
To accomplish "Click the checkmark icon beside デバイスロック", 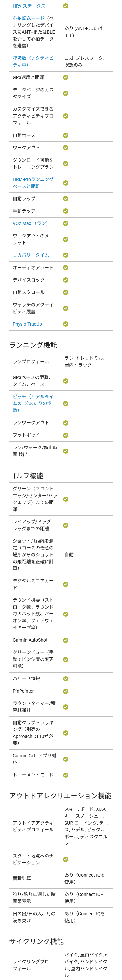I will pos(65,280).
